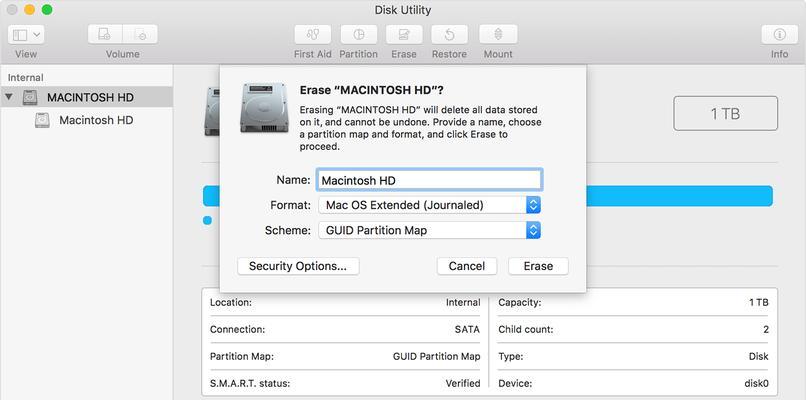Click into the Name text field

click(x=429, y=180)
